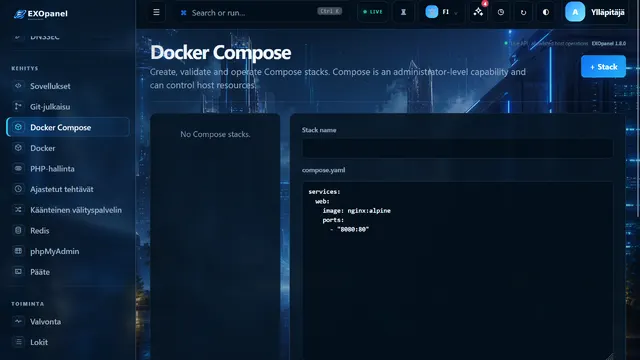Open Pääte in the sidebar
This screenshot has width=640, height=360.
pos(68,272)
